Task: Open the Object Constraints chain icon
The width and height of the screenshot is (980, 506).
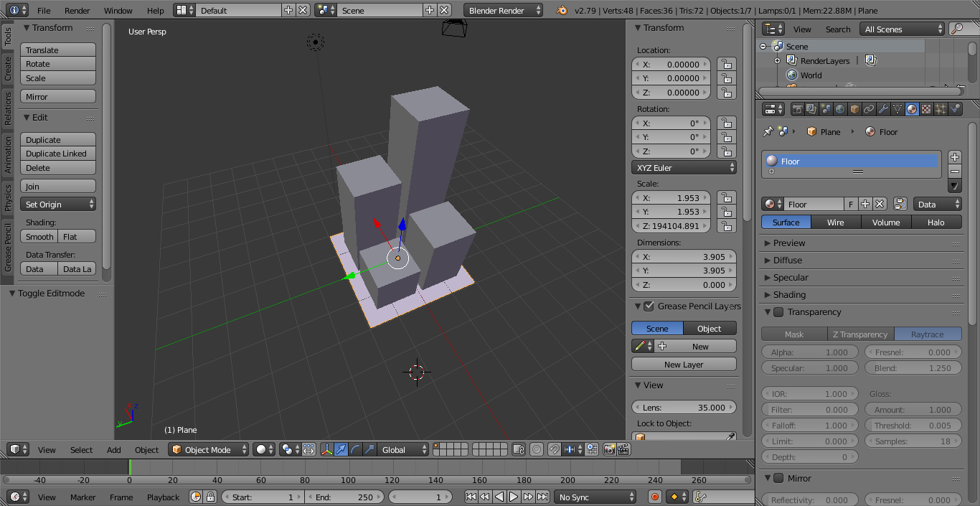Action: [869, 109]
